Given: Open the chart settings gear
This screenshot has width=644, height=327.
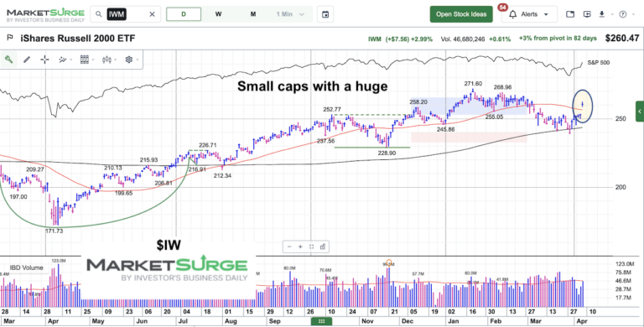Looking at the screenshot, I should click(129, 60).
